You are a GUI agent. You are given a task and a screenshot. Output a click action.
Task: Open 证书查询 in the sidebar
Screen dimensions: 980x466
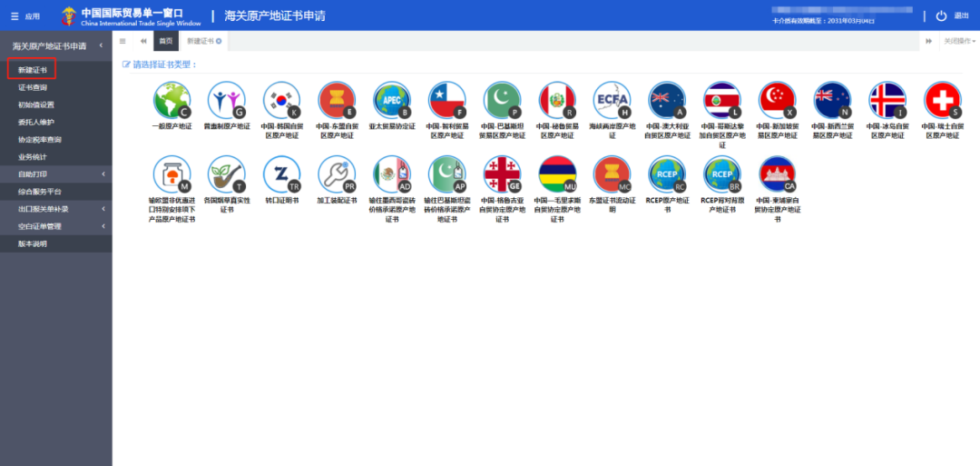point(33,87)
